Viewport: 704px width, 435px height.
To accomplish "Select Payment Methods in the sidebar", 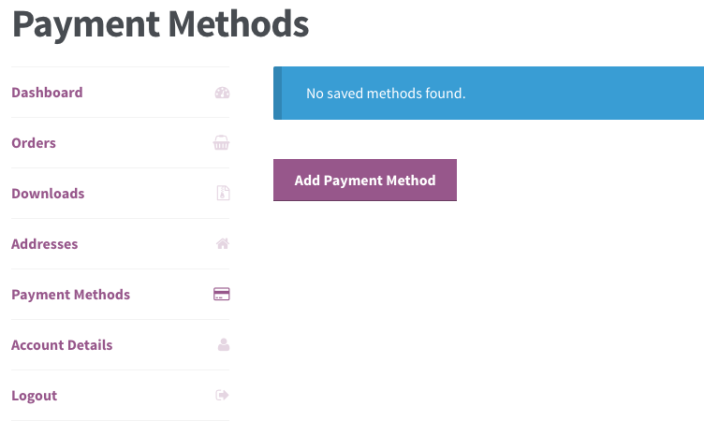I will coord(70,295).
